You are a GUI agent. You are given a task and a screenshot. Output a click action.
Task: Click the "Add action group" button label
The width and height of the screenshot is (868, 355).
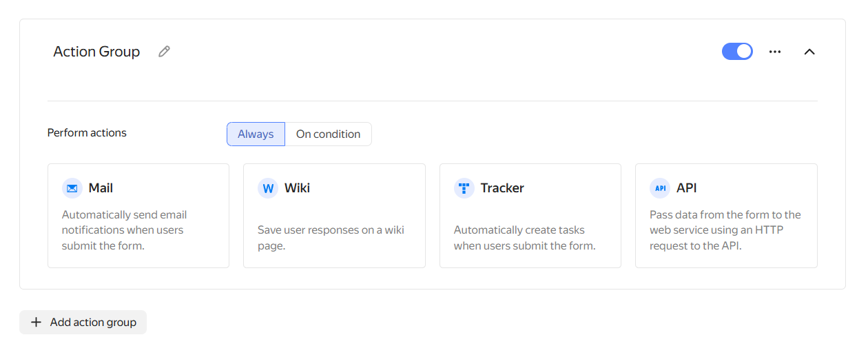tap(93, 323)
